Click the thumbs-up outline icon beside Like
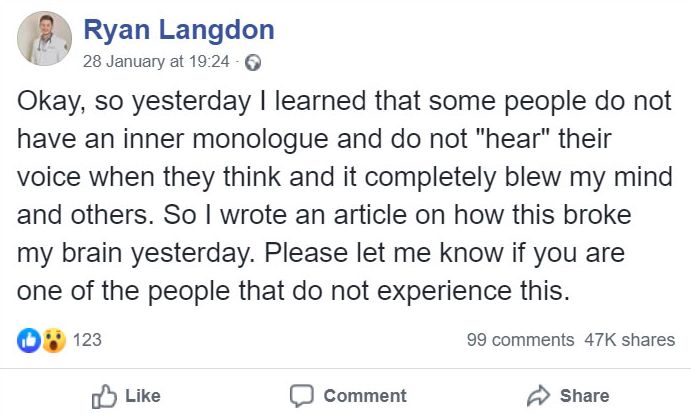The height and width of the screenshot is (416, 691). point(104,396)
